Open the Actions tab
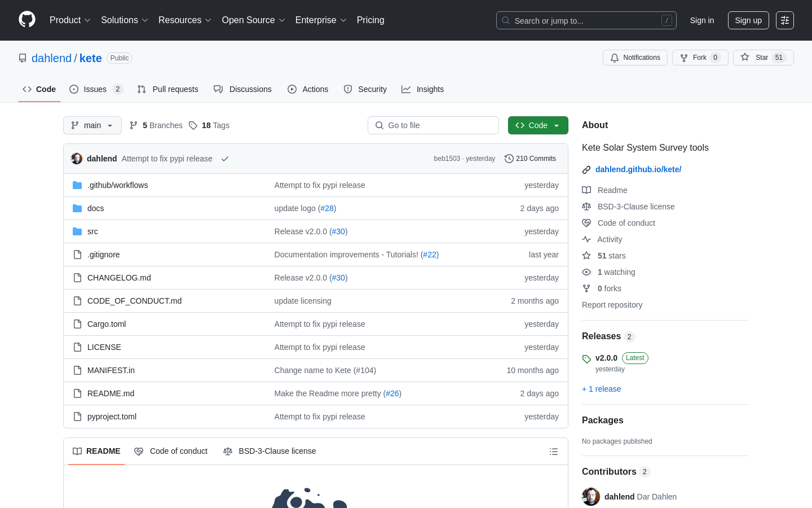Viewport: 812px width, 508px height. [x=308, y=89]
